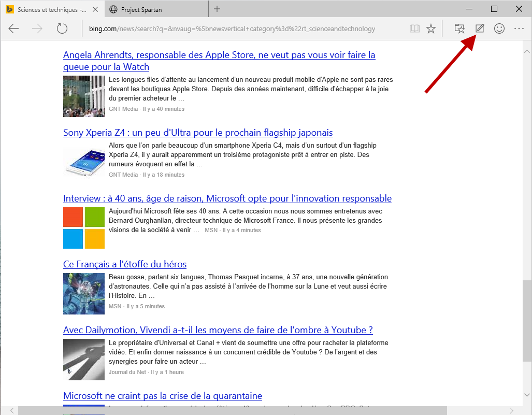Open Reading view book icon

pos(414,28)
